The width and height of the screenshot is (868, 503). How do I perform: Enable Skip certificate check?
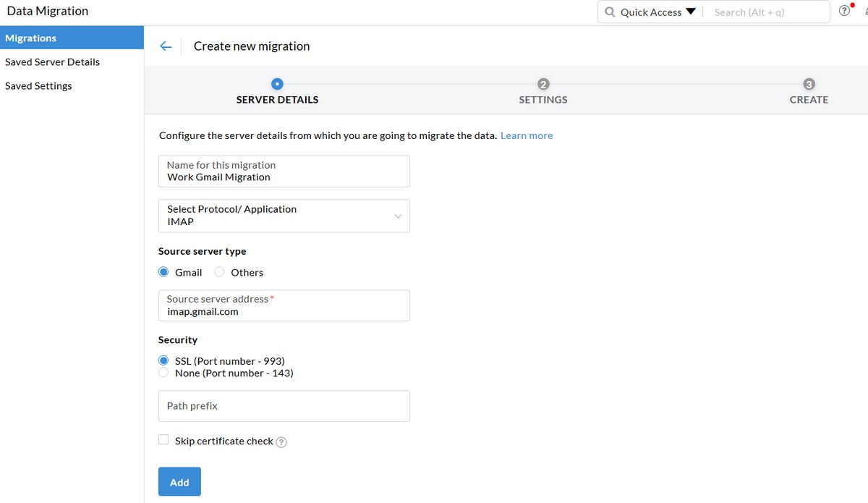pos(163,439)
